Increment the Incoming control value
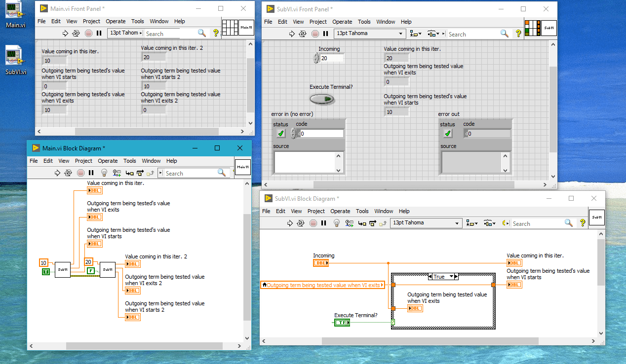Viewport: 626px width, 364px height. click(316, 55)
